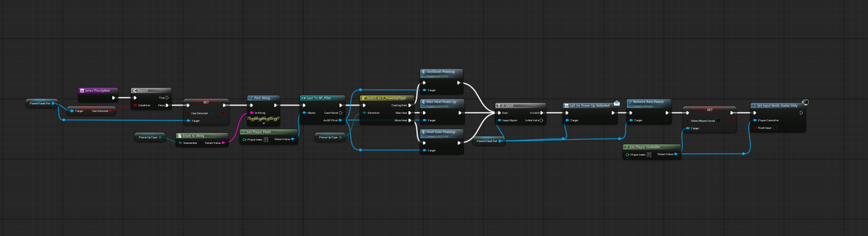This screenshot has width=868, height=236.
Task: Click the client-only monitor icon on Set Input Mode
Action: pyautogui.click(x=805, y=102)
